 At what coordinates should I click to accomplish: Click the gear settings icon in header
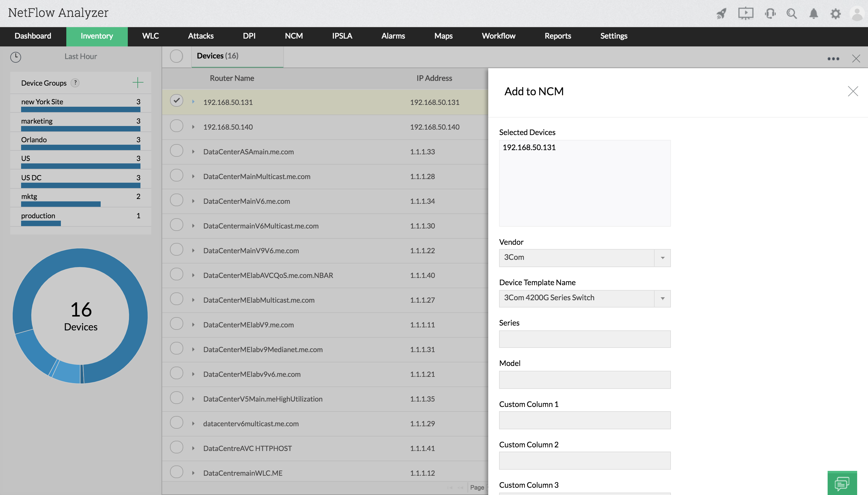[835, 14]
